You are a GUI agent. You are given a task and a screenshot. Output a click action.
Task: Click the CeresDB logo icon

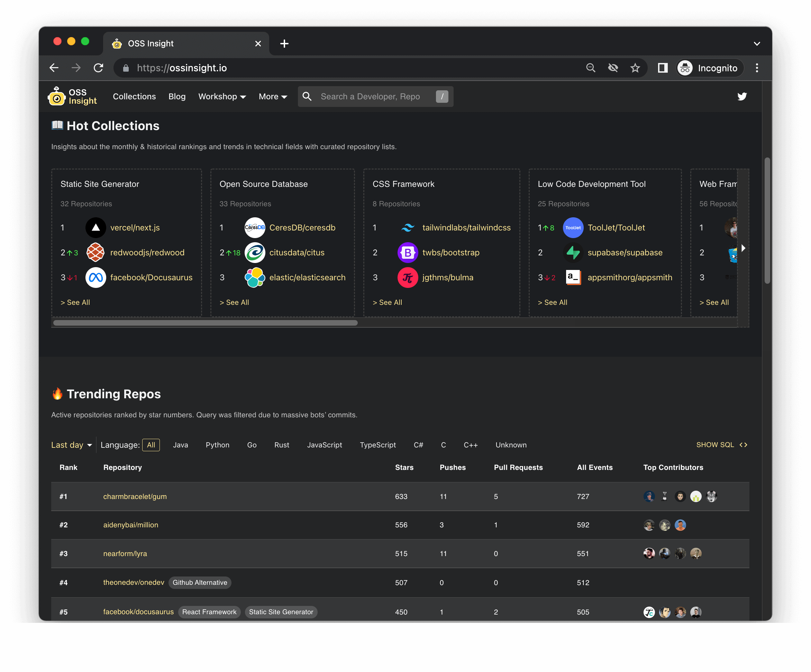pyautogui.click(x=255, y=228)
